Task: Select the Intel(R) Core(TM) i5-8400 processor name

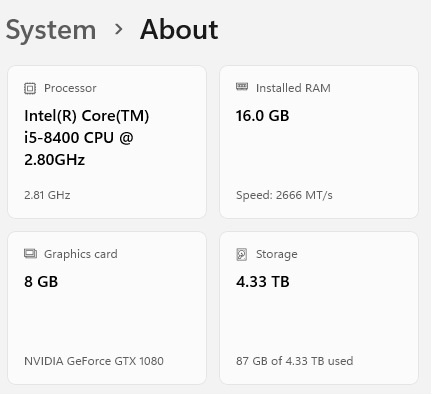Action: click(87, 138)
